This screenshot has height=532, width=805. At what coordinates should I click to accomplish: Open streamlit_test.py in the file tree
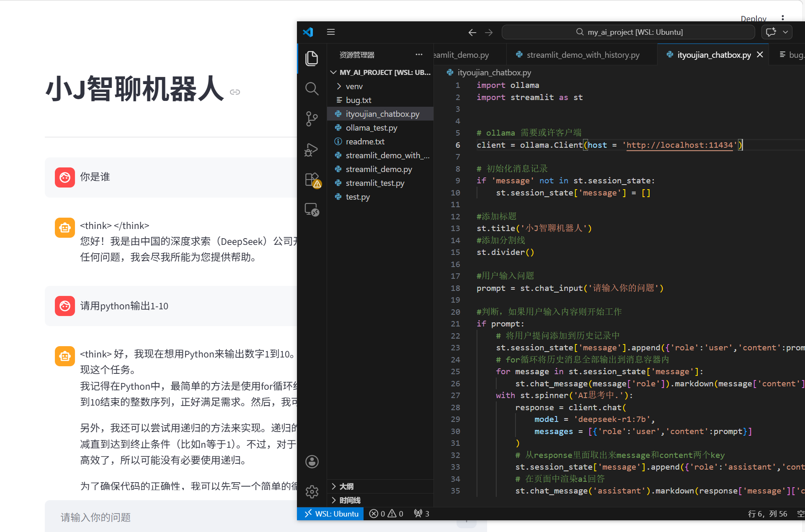click(x=380, y=183)
